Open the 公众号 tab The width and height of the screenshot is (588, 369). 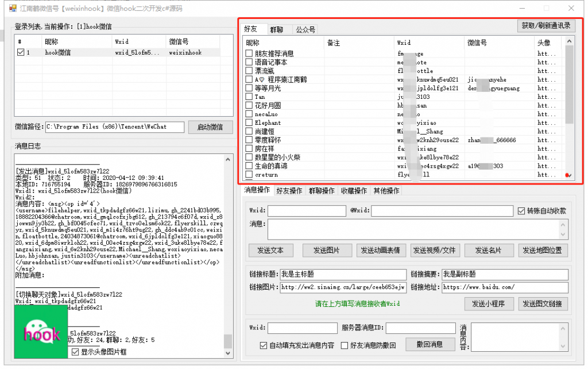tap(305, 30)
